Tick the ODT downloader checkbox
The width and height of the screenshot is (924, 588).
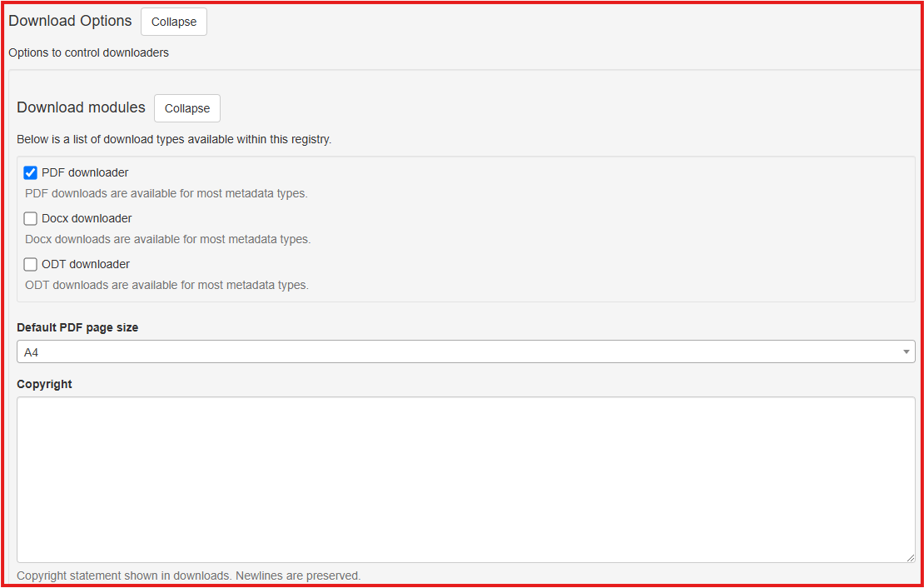coord(31,265)
